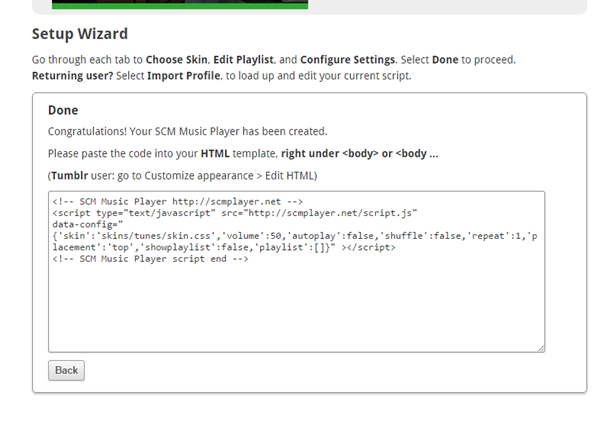Click the 'Returning user?' text

tap(73, 76)
